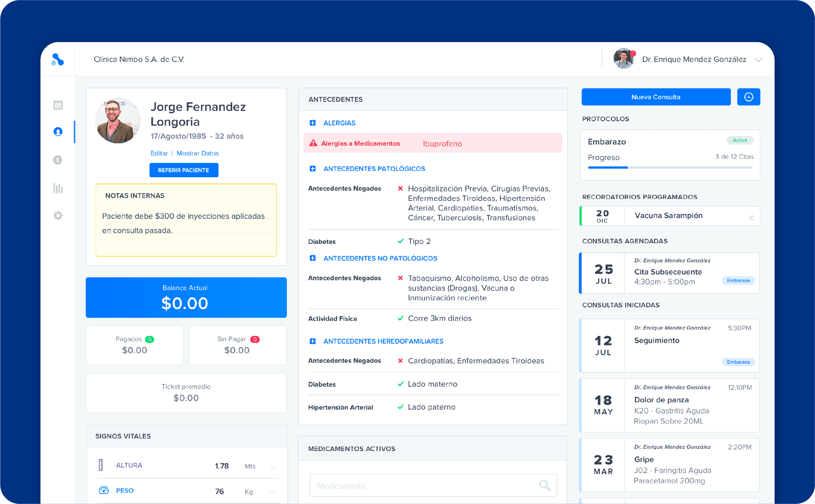The height and width of the screenshot is (504, 815).
Task: Open the doctor account dropdown chevron
Action: pos(758,60)
